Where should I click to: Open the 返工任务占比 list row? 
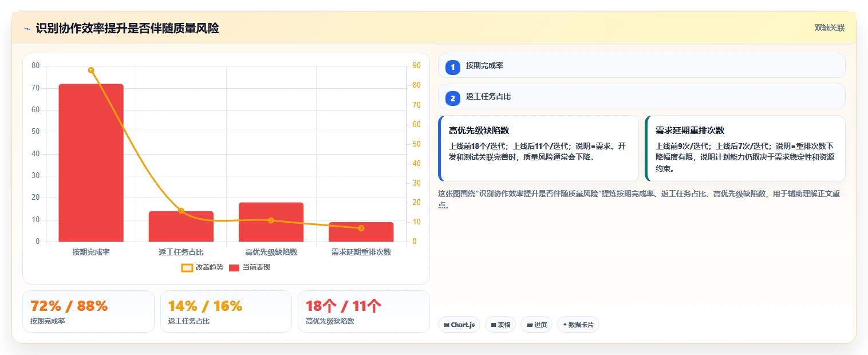pos(641,96)
